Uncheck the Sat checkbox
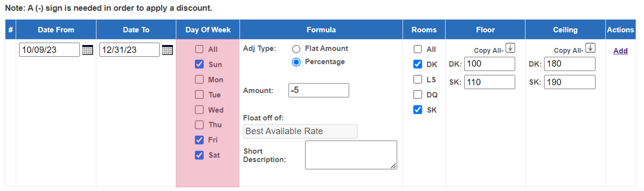 pyautogui.click(x=199, y=155)
